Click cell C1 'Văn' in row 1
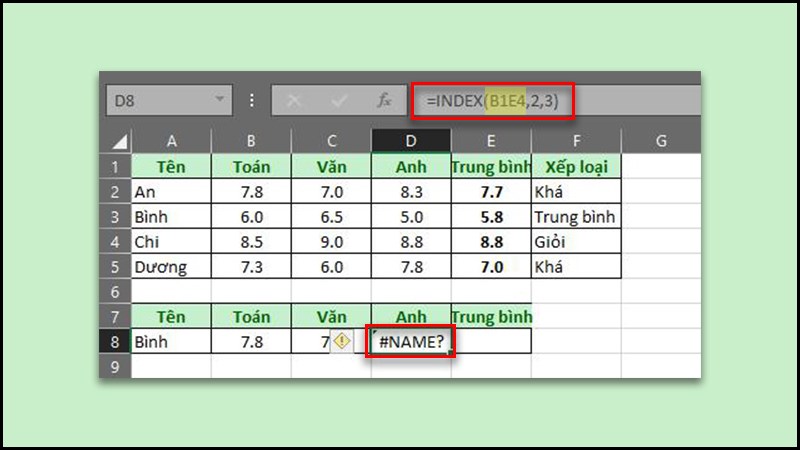The image size is (800, 450). coord(332,167)
